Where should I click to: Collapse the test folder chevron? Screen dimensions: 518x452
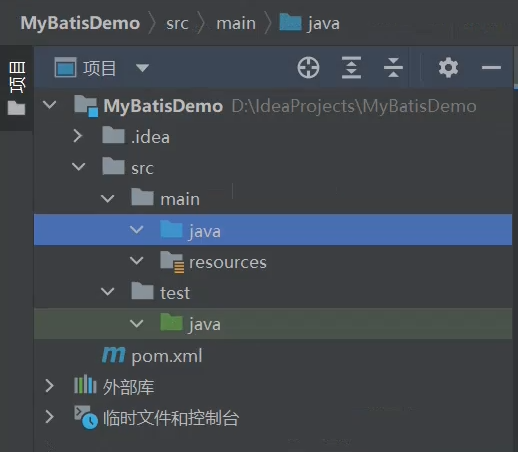(x=108, y=292)
